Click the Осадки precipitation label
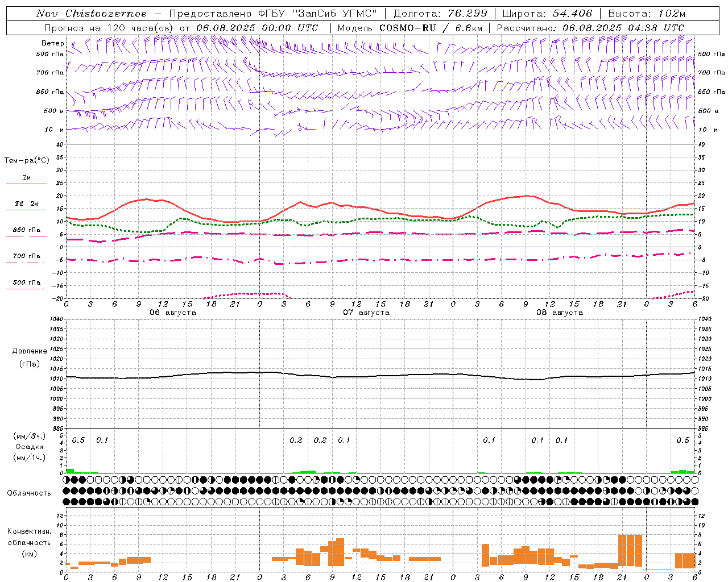The image size is (728, 582). (29, 447)
